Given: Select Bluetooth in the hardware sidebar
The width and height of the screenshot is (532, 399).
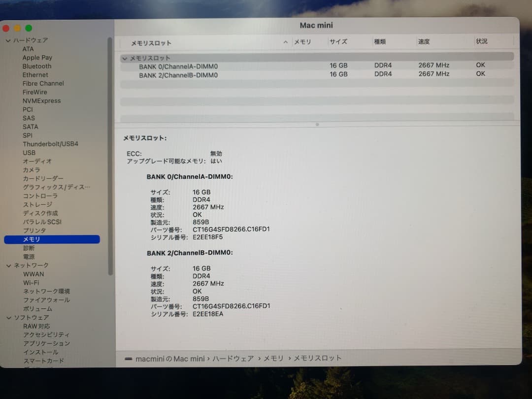Looking at the screenshot, I should pyautogui.click(x=36, y=66).
